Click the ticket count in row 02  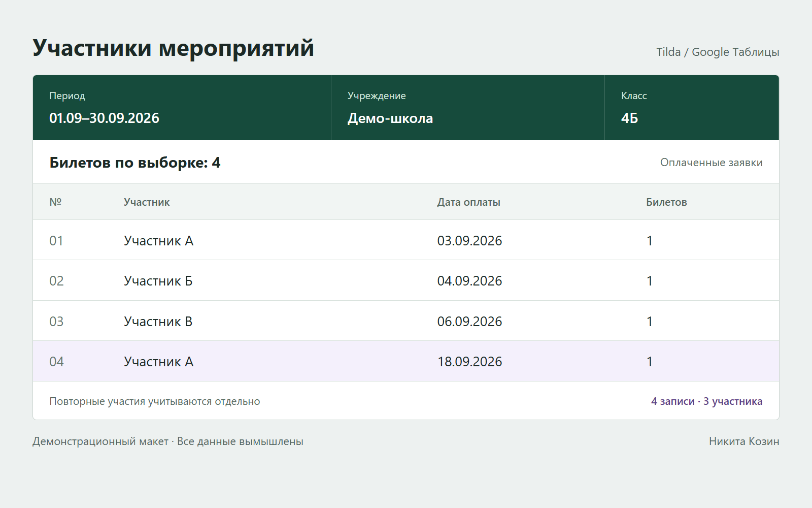coord(650,281)
